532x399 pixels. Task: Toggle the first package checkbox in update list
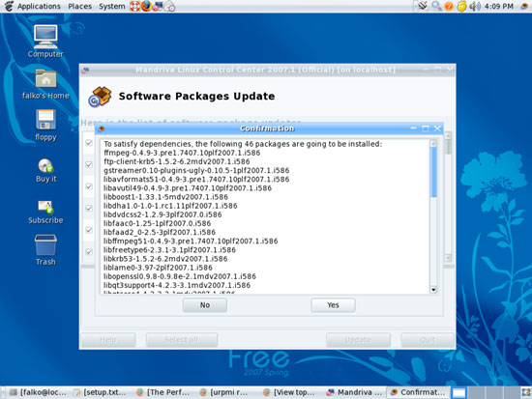[x=89, y=143]
